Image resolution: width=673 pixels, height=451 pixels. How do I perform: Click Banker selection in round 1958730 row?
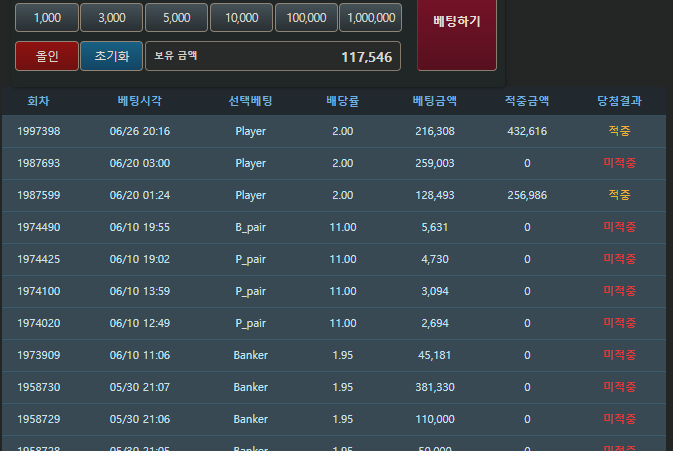(x=250, y=387)
